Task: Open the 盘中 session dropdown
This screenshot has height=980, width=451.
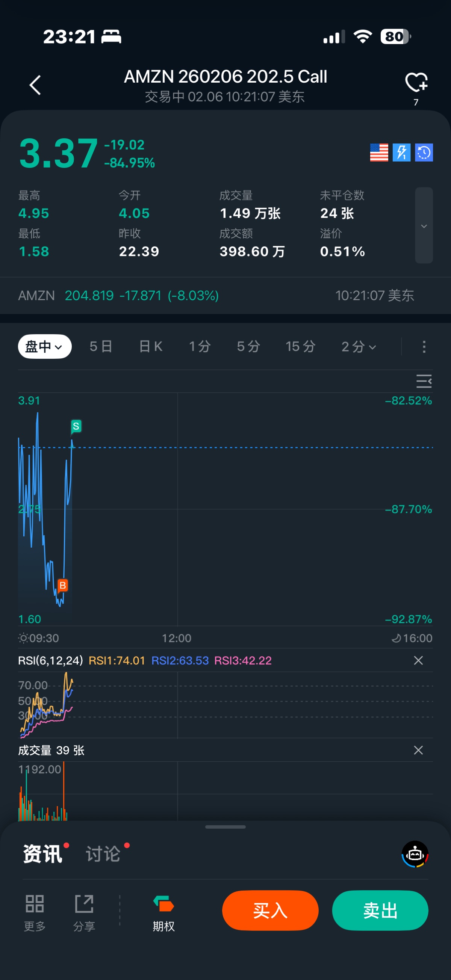Action: click(44, 347)
